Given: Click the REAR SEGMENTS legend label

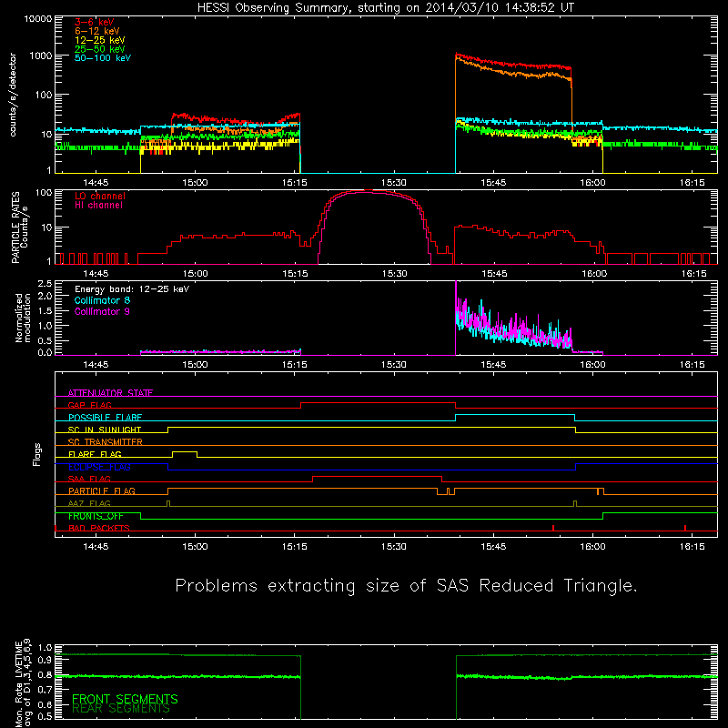Looking at the screenshot, I should (x=121, y=709).
